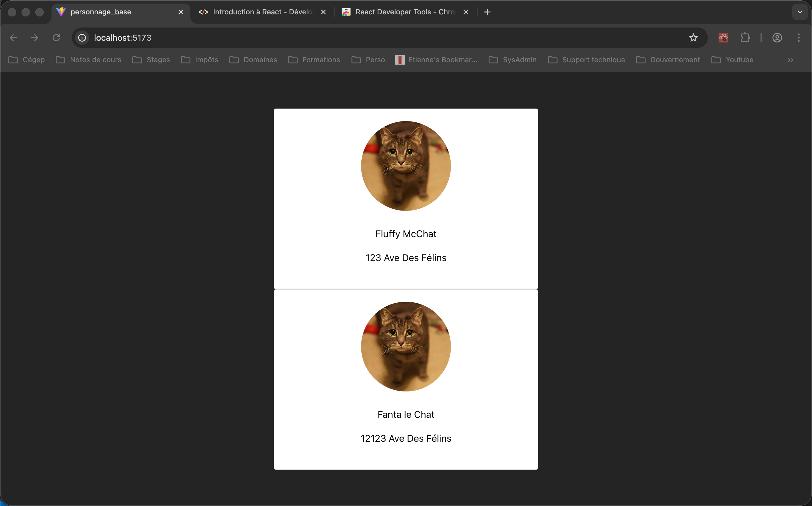
Task: Go back using the navigation arrow
Action: pos(13,37)
